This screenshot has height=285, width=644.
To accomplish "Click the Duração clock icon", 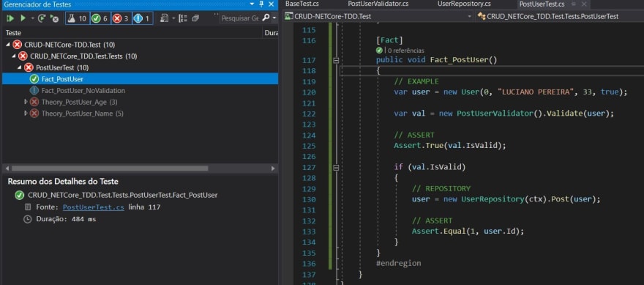I will 28,219.
